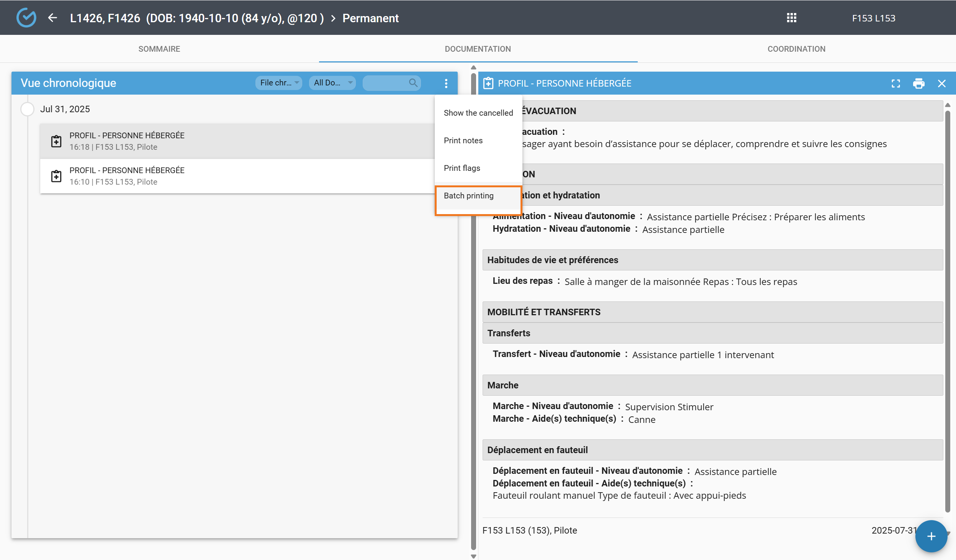This screenshot has width=956, height=560.
Task: Open the All Do... filter dropdown
Action: 332,83
